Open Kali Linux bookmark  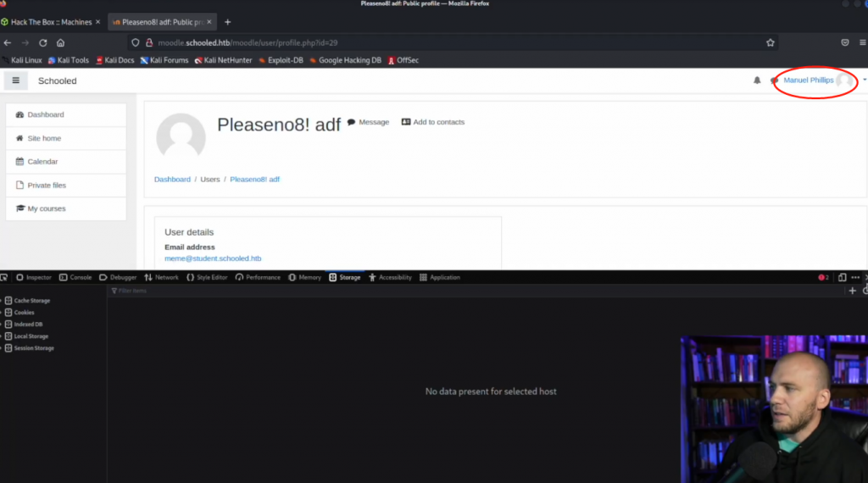23,60
